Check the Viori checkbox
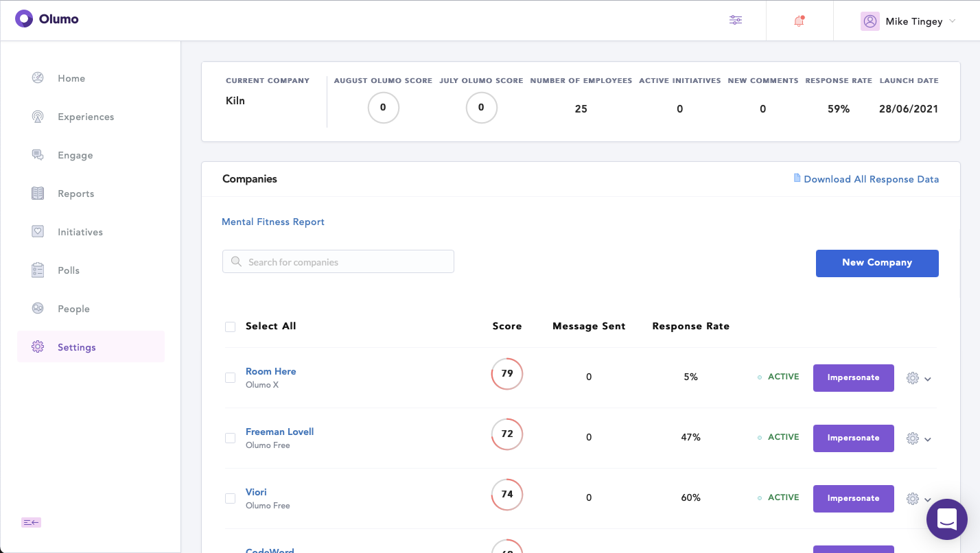 click(x=231, y=498)
